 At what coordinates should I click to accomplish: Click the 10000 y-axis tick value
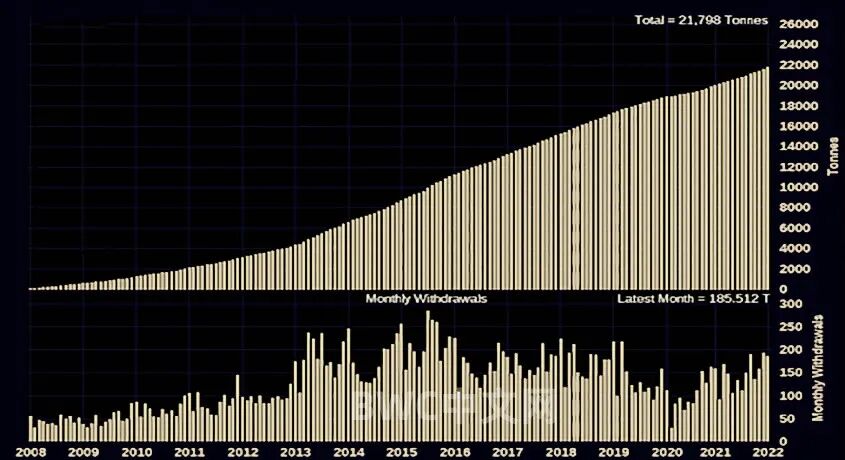click(798, 187)
